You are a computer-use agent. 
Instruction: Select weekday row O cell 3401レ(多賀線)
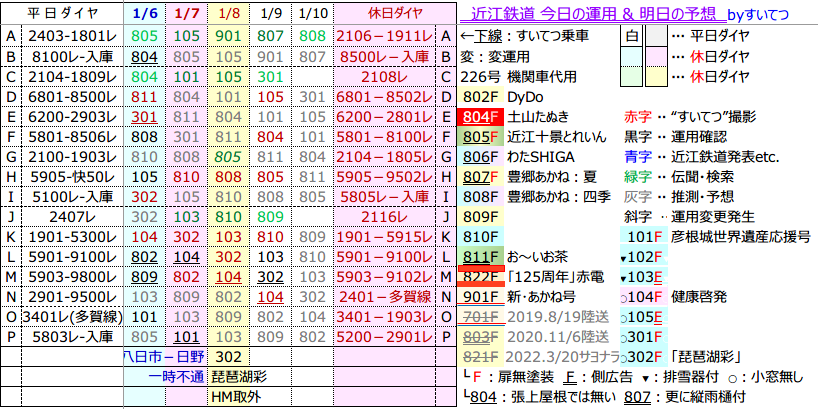[x=73, y=317]
